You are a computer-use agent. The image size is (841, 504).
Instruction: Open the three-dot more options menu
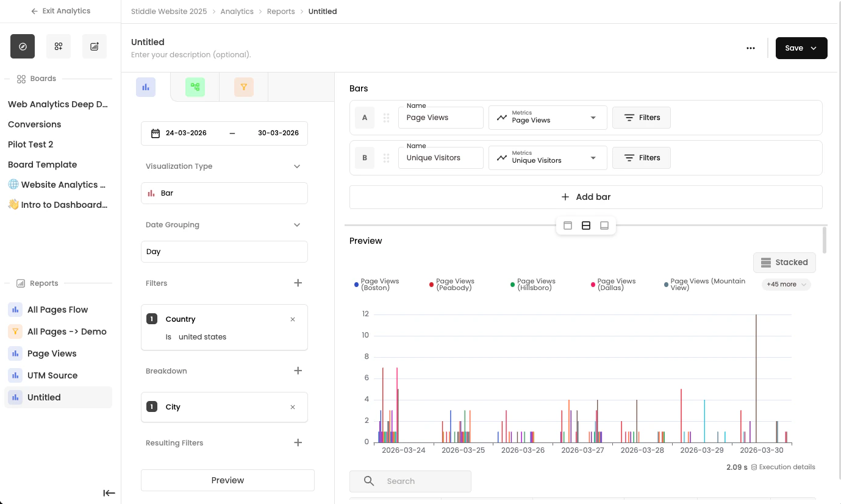coord(751,48)
